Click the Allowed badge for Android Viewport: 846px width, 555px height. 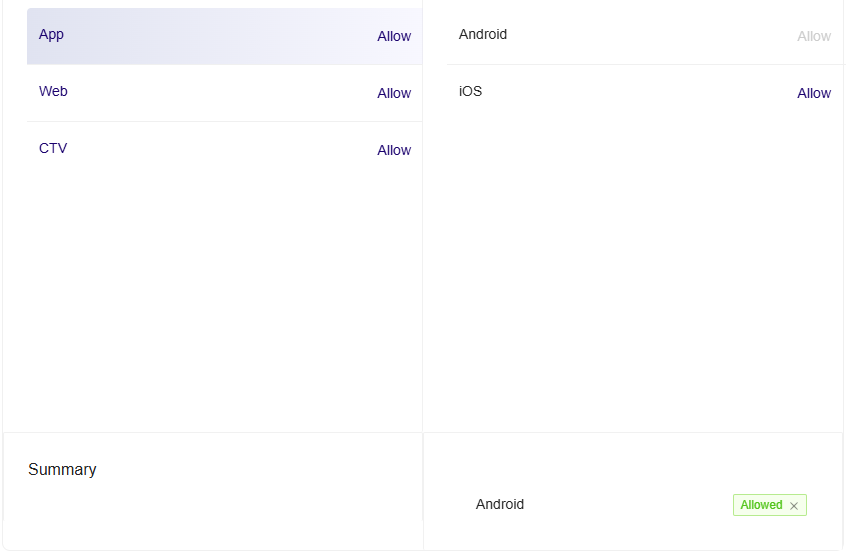tap(769, 505)
